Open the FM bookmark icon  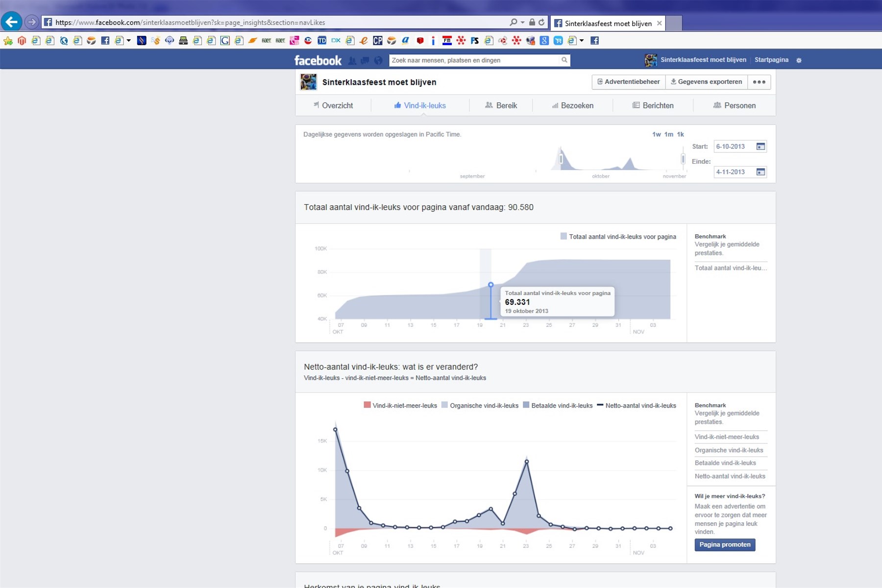point(447,41)
